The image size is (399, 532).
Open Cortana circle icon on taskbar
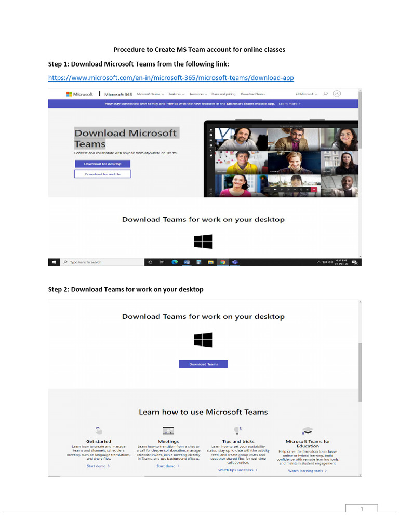(x=150, y=262)
